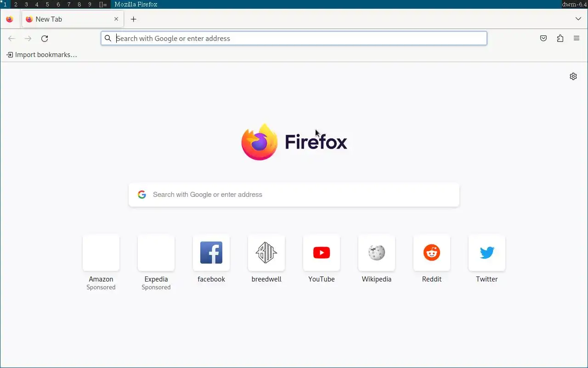Click the Amazon label text
This screenshot has width=588, height=368.
click(101, 279)
